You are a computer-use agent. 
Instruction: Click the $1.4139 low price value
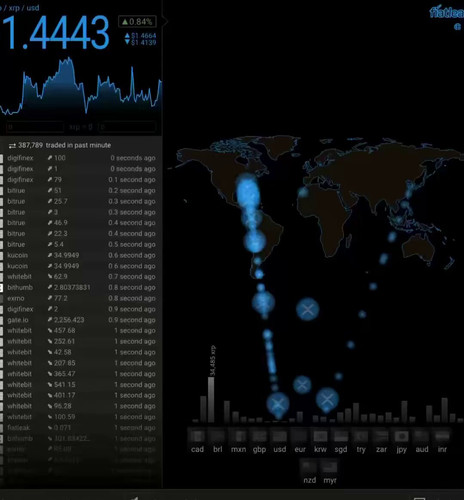(x=144, y=42)
